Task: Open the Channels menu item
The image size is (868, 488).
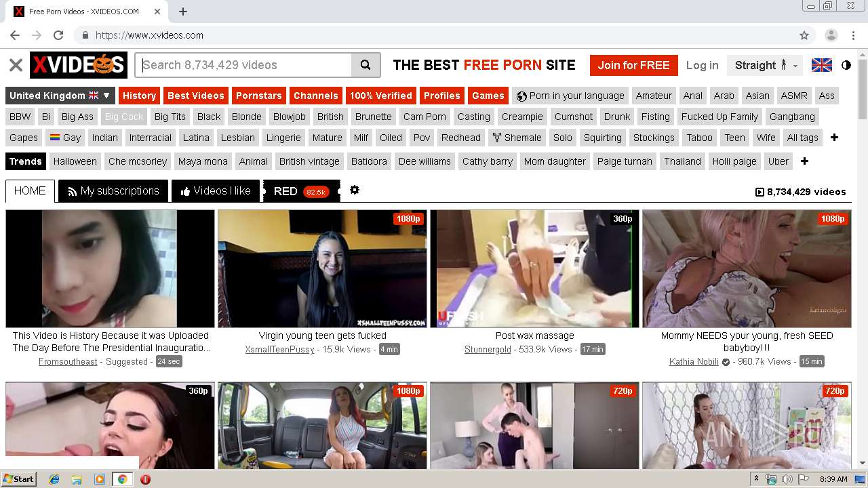Action: tap(316, 96)
